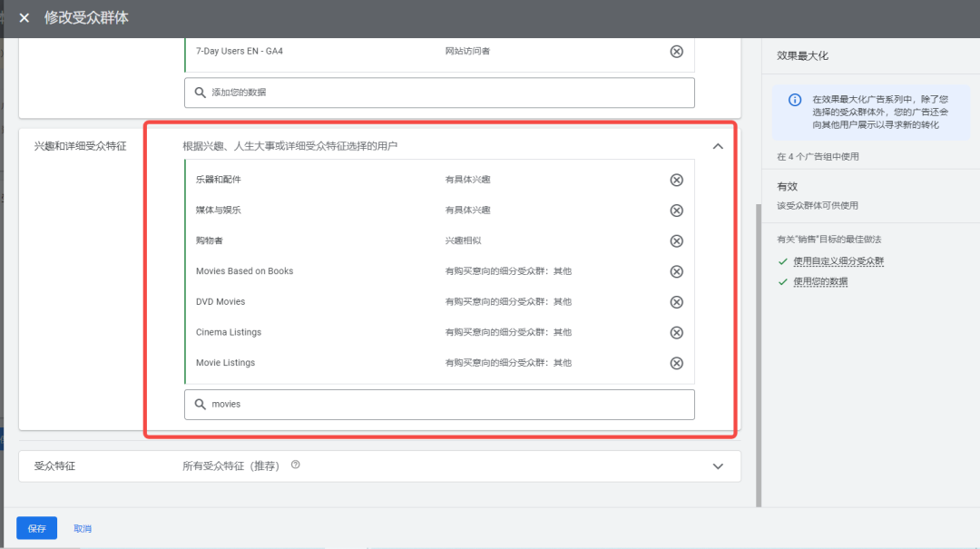Click the 效果最大化 heading
The width and height of the screenshot is (980, 549).
click(x=802, y=55)
